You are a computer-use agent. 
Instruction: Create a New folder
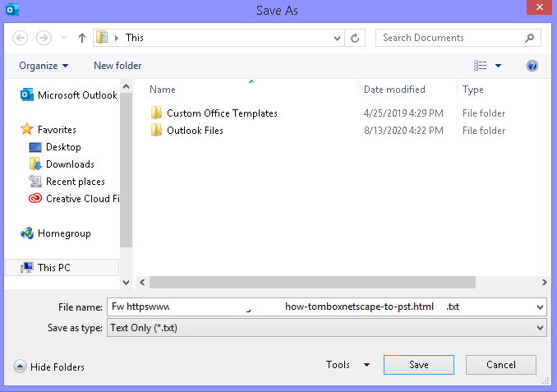point(117,66)
